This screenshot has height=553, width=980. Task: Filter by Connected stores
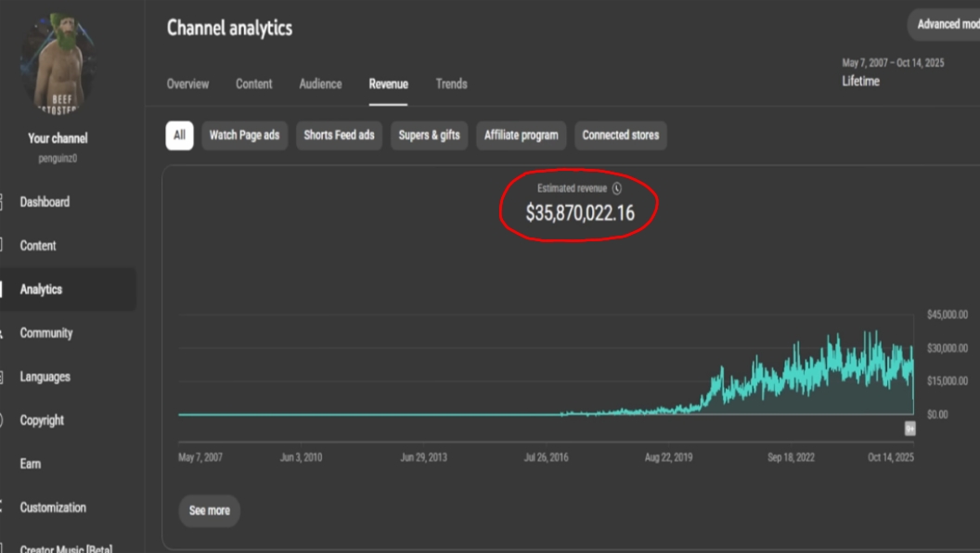coord(620,135)
